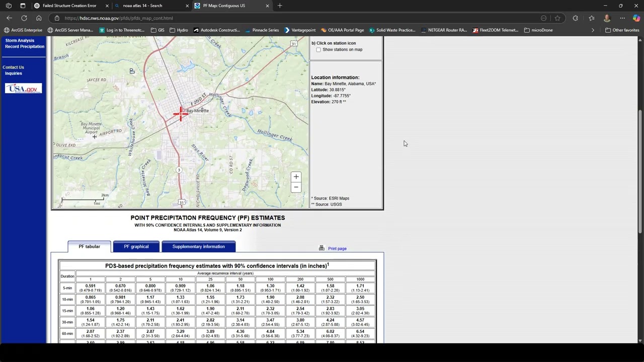Image resolution: width=644 pixels, height=362 pixels.
Task: Open the Edge Settings and more menu
Action: click(622, 18)
